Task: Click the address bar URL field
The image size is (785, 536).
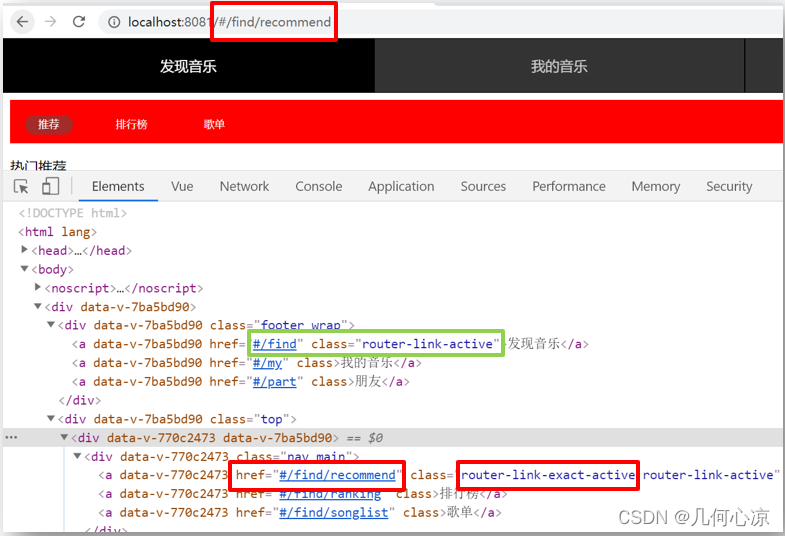Action: (441, 22)
